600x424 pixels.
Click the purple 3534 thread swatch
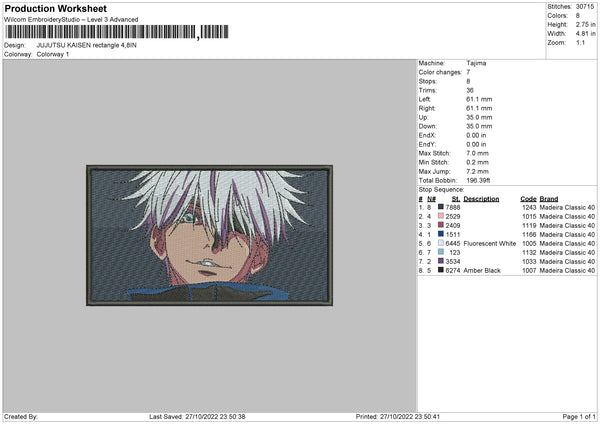tap(441, 261)
